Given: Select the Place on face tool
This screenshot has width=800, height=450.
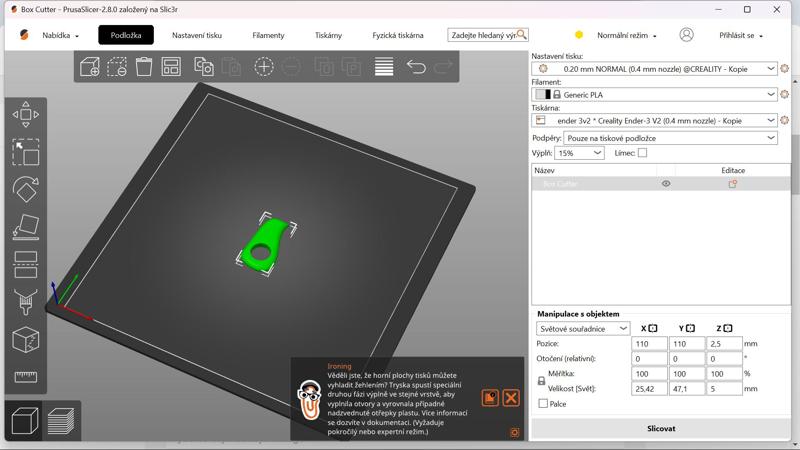Looking at the screenshot, I should pos(26,227).
